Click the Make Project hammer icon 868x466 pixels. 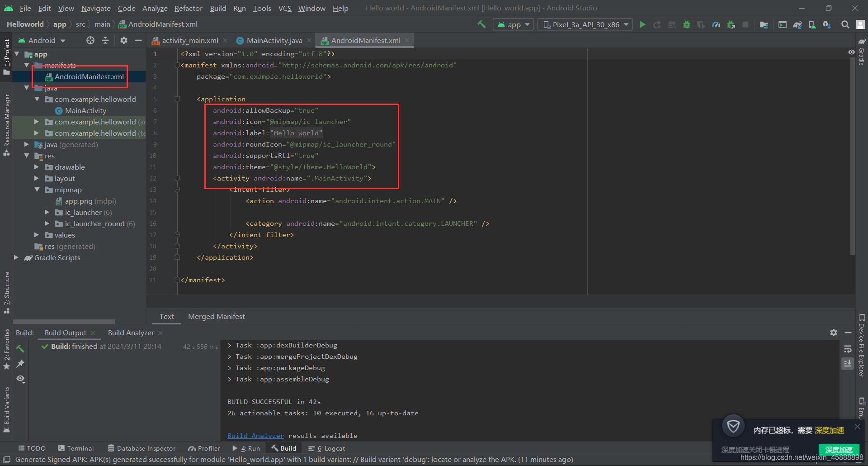[x=481, y=24]
